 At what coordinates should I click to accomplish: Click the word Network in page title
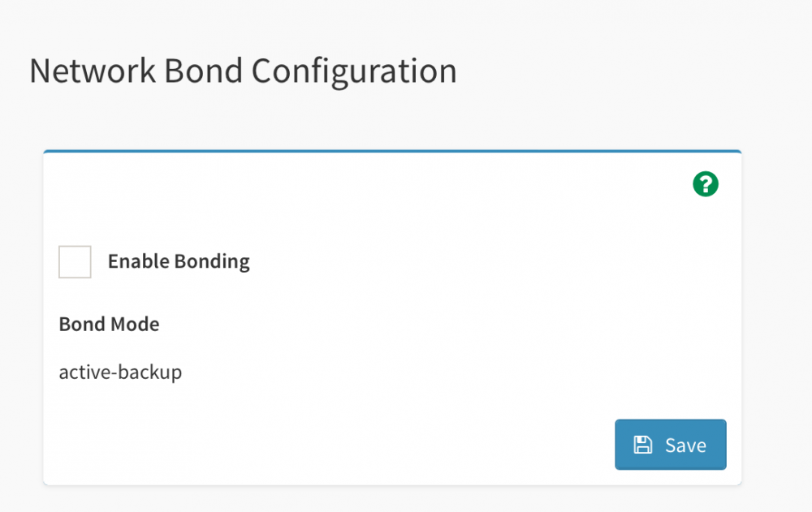93,71
